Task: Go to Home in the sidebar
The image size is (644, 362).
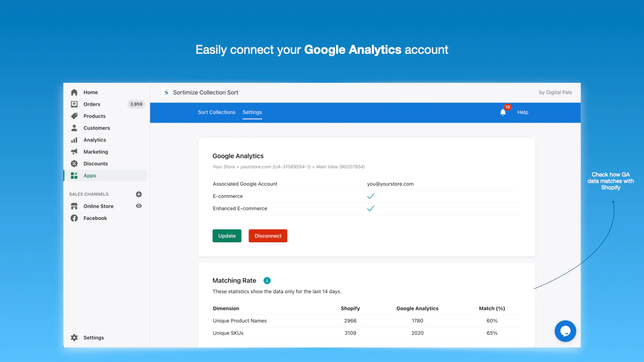Action: [x=91, y=92]
